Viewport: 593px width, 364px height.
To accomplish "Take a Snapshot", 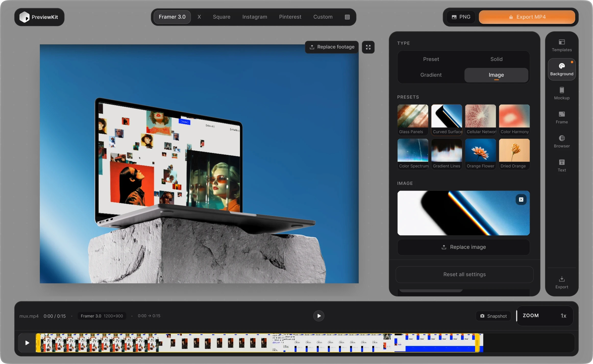I will (493, 316).
